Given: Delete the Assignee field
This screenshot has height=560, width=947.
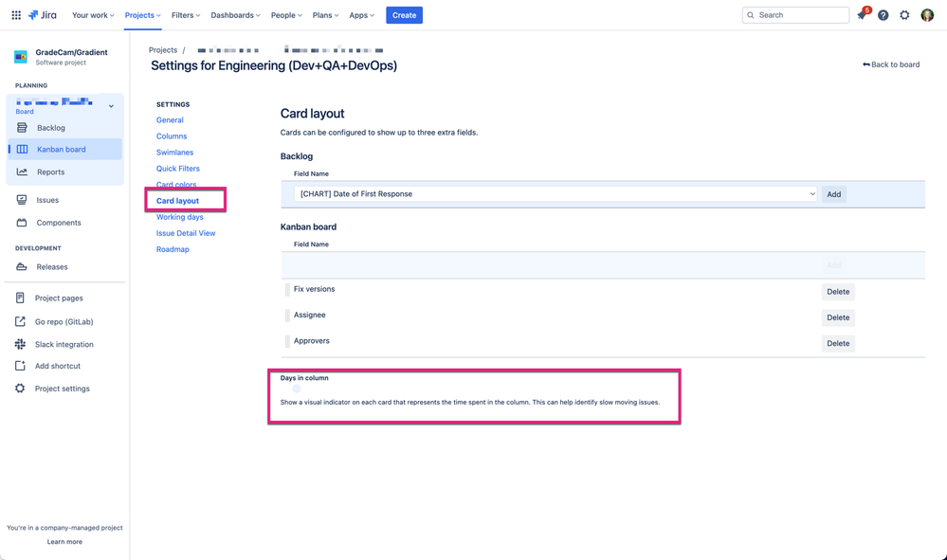Looking at the screenshot, I should pos(838,317).
